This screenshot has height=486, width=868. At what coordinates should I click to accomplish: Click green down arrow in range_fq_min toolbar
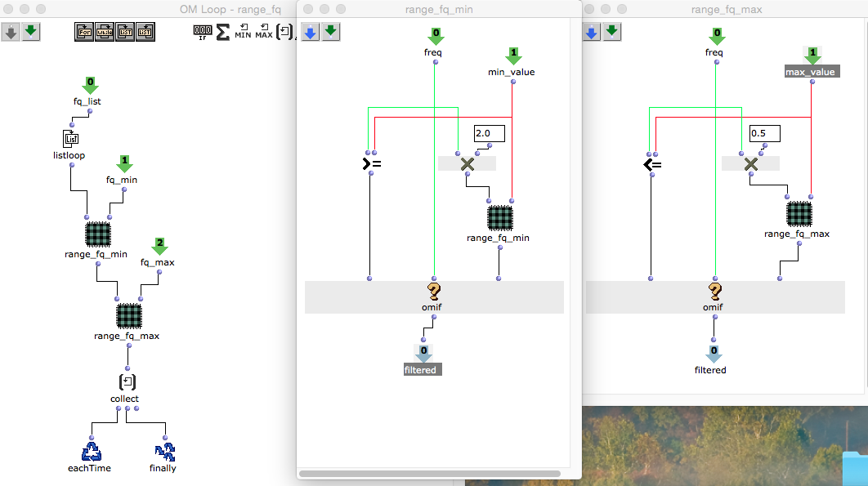(331, 32)
